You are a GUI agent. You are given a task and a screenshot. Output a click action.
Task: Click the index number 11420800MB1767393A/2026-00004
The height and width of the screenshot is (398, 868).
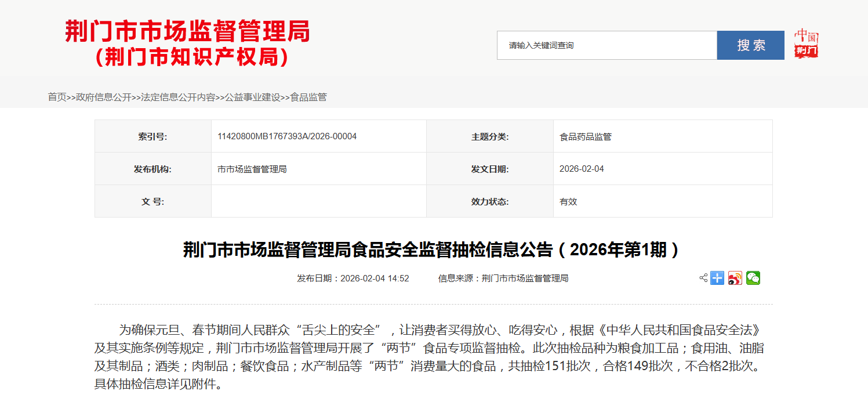point(287,136)
